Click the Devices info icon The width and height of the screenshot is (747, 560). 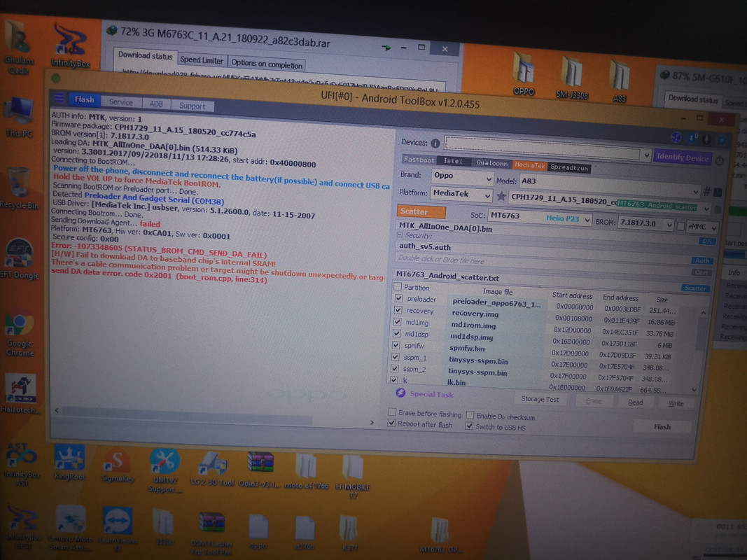pos(435,143)
